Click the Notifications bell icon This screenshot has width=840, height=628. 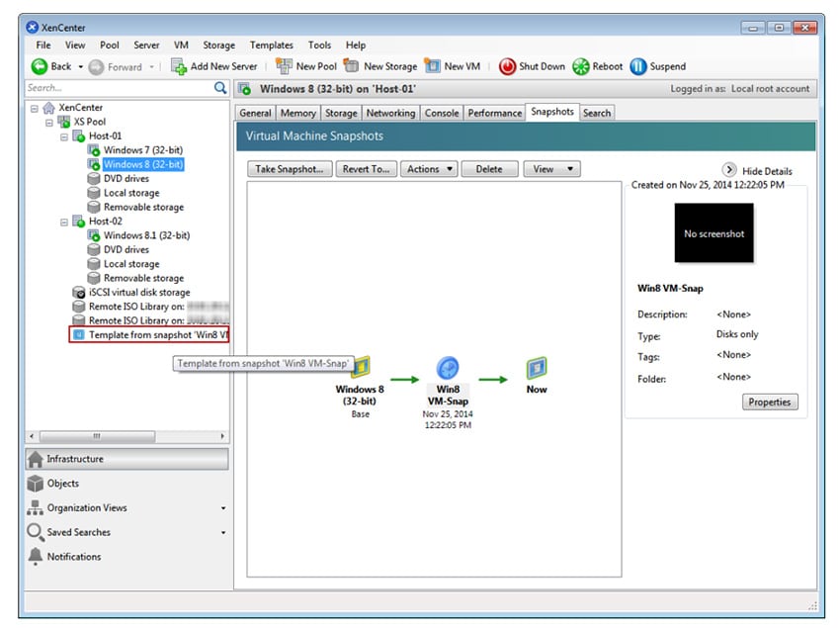coord(36,557)
